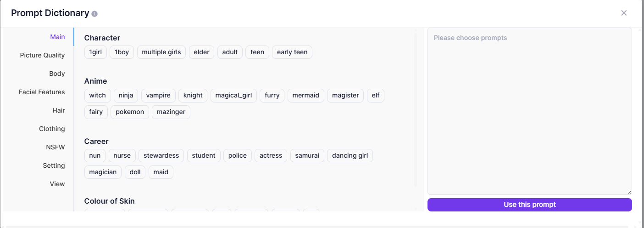Viewport: 644px width, 228px height.
Task: Click the prompt text area
Action: coord(529,110)
